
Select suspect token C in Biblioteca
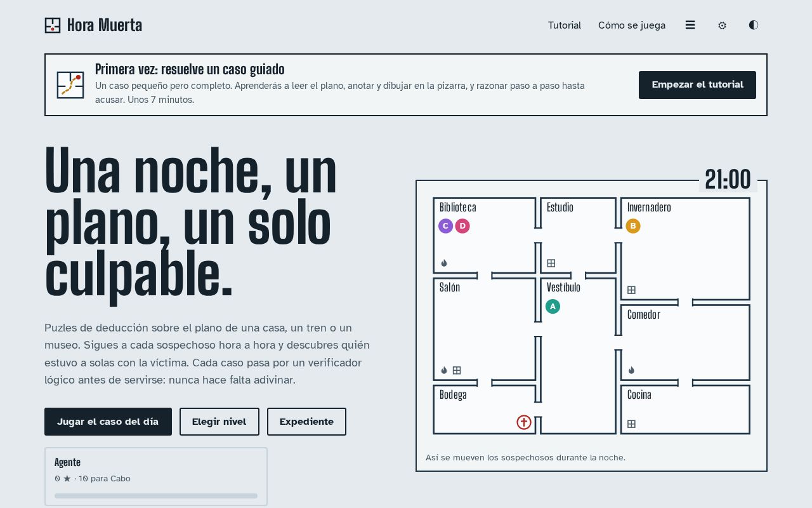[445, 226]
